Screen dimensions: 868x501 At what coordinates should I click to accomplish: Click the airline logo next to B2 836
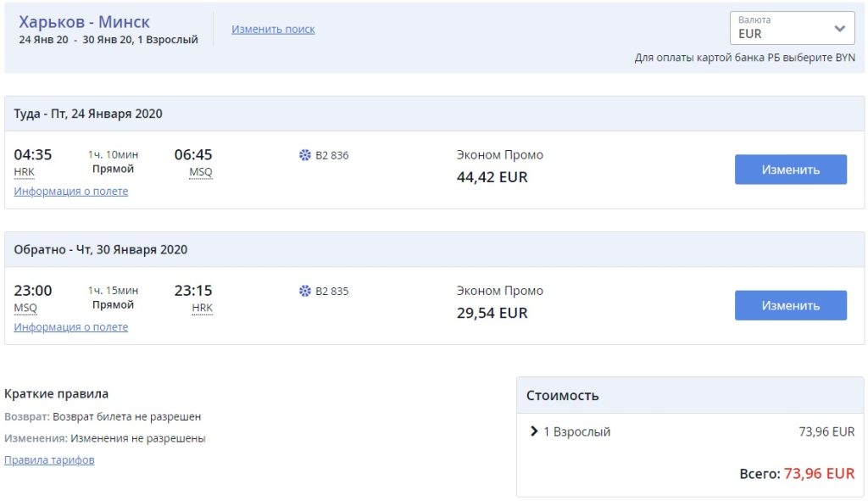(x=305, y=155)
